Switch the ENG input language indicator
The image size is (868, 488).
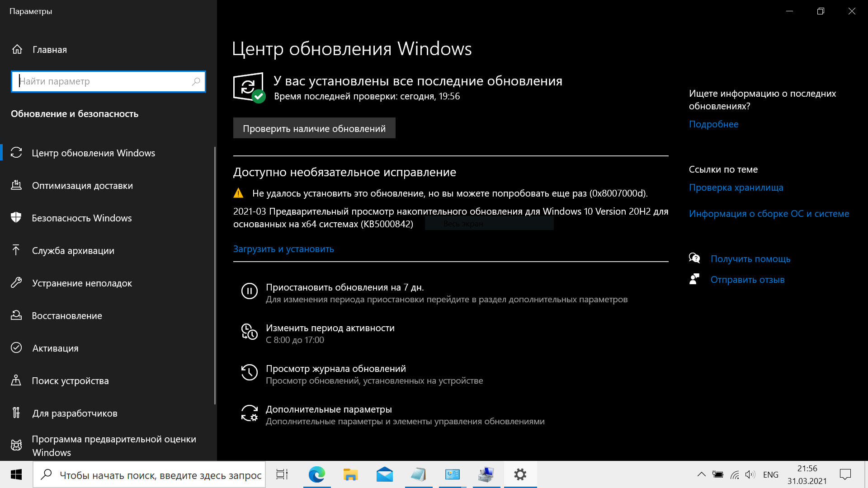(771, 474)
